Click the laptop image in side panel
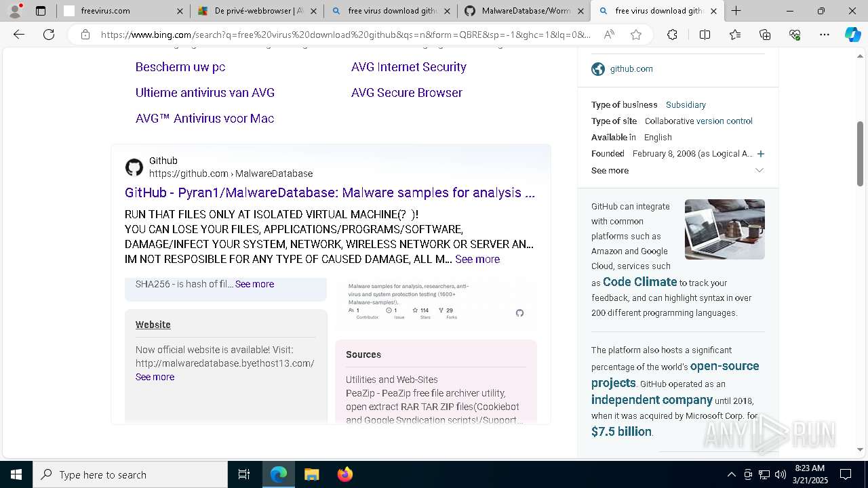This screenshot has width=868, height=488. click(x=725, y=229)
